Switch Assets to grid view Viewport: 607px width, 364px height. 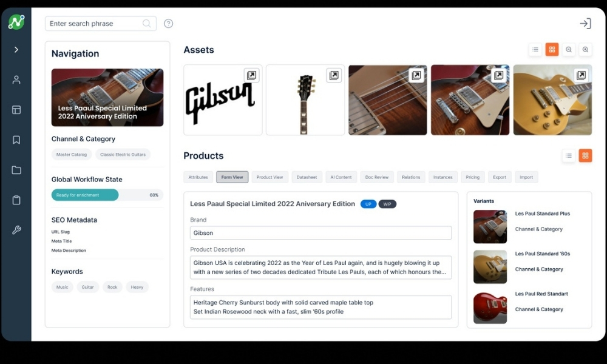pyautogui.click(x=552, y=50)
